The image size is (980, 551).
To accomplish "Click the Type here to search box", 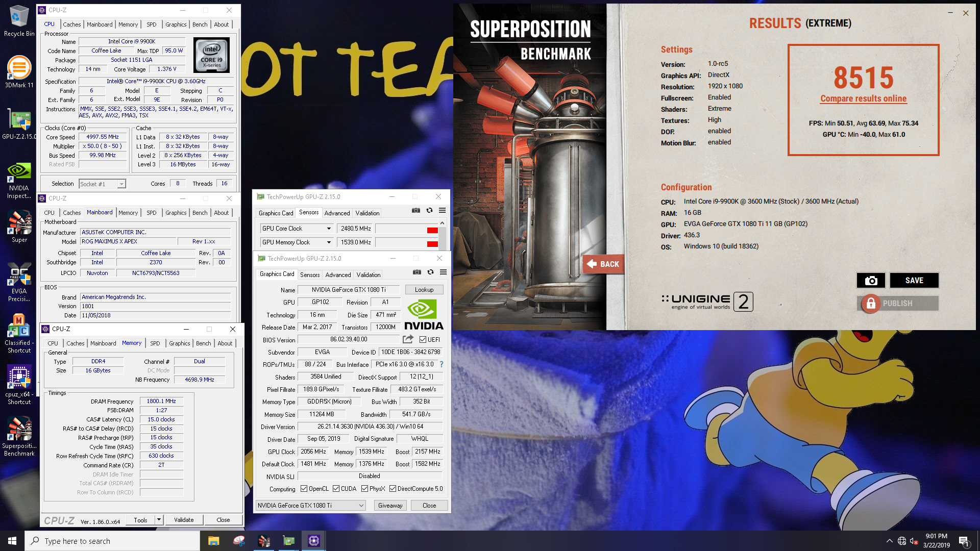I will (x=112, y=541).
